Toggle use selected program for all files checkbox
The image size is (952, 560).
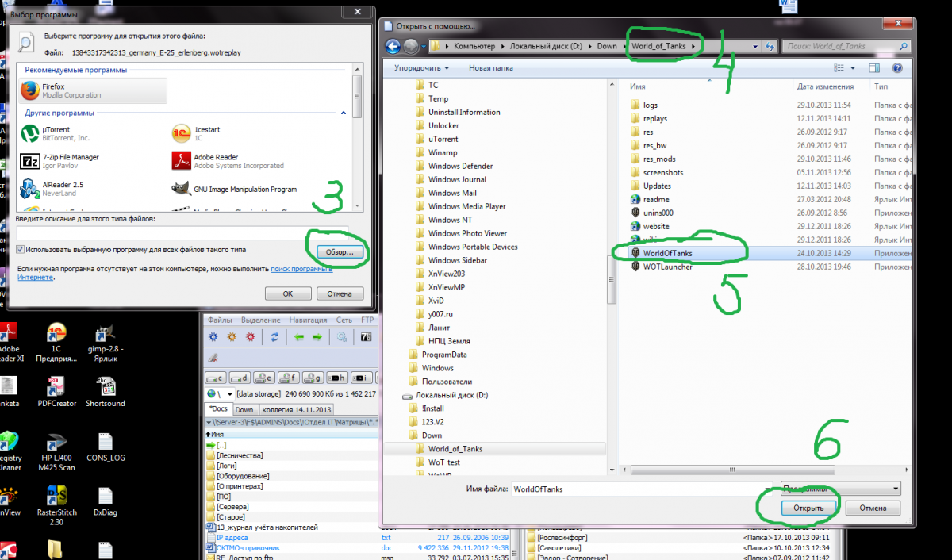pyautogui.click(x=21, y=249)
